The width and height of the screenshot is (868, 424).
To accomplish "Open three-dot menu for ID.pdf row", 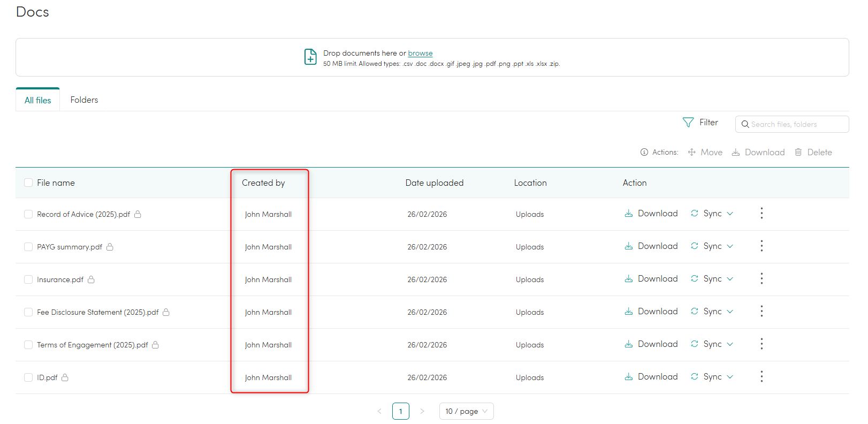I will coord(762,377).
